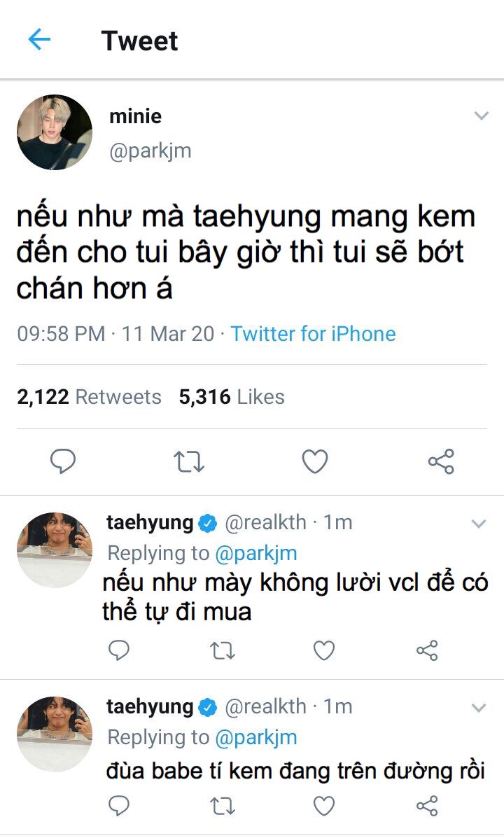Share taehyung's first reply
The height and width of the screenshot is (838, 504).
click(426, 650)
